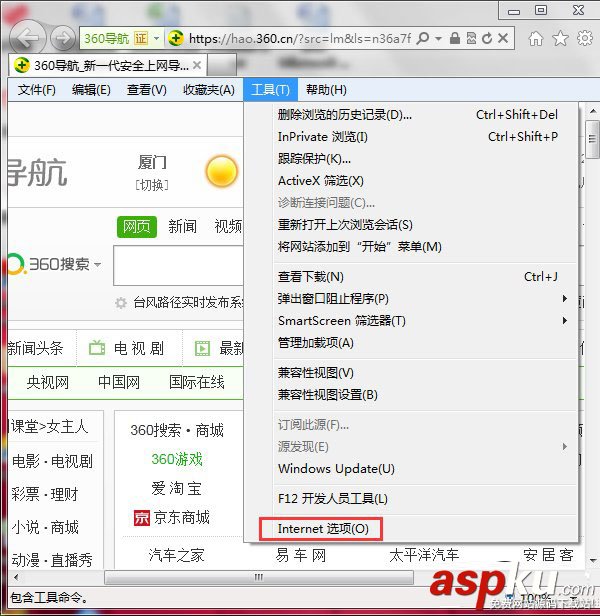Open the 文件(F) menu
Viewport: 600px width, 616px height.
[37, 90]
